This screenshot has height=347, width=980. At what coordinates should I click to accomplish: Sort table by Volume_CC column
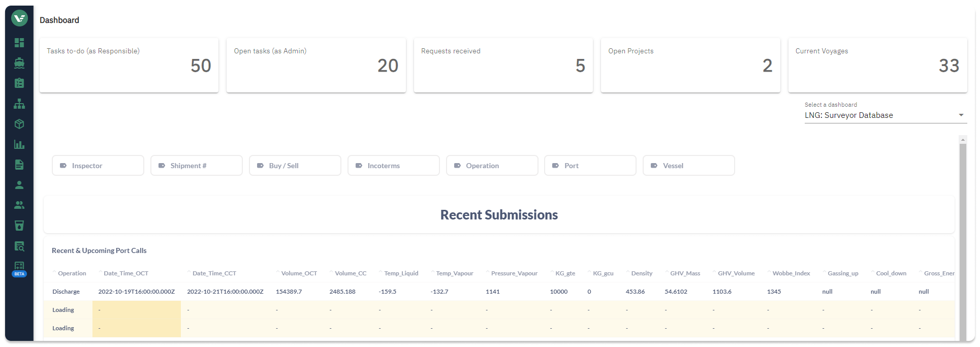[351, 273]
